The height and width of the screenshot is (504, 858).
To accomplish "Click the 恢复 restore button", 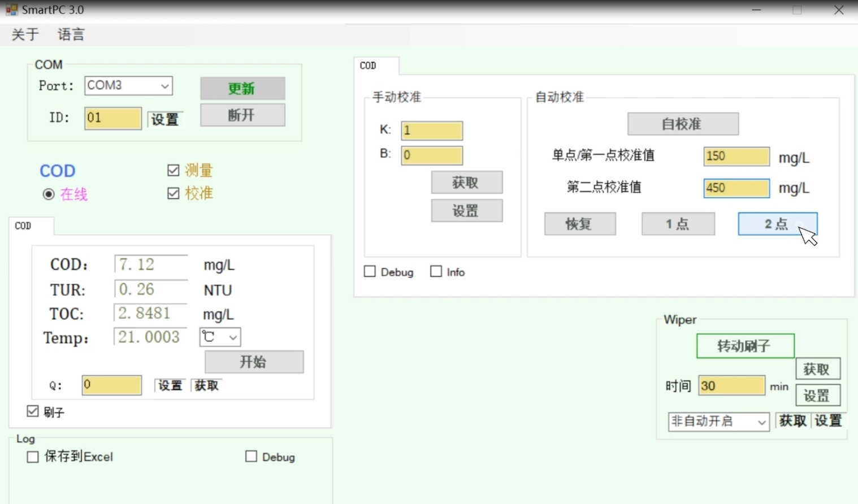I will [579, 224].
